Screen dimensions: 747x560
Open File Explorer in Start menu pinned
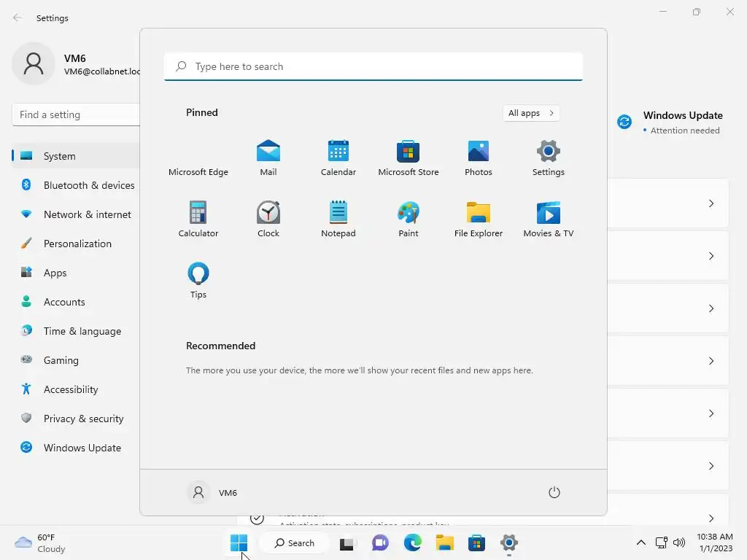tap(479, 219)
